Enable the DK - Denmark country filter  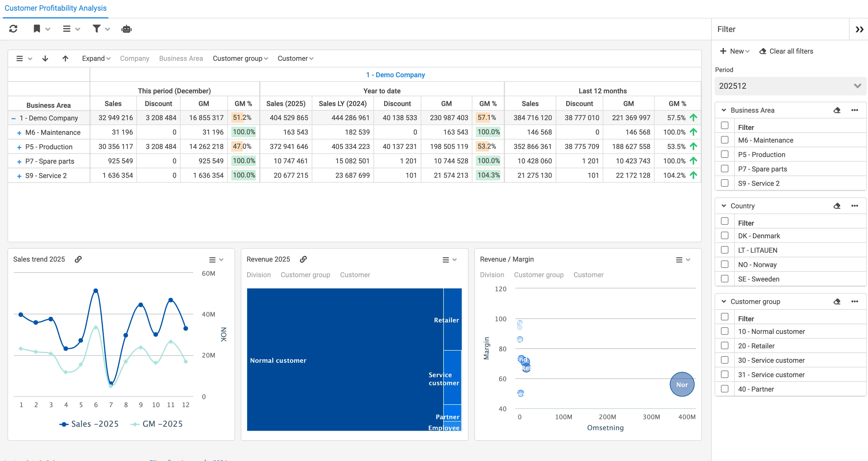coord(725,236)
